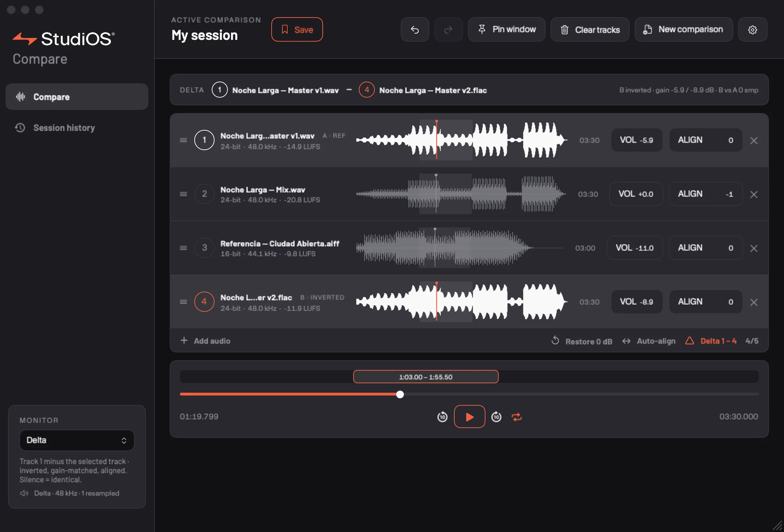
Task: Click ALIGN 0 field of Referencia track
Action: 706,248
